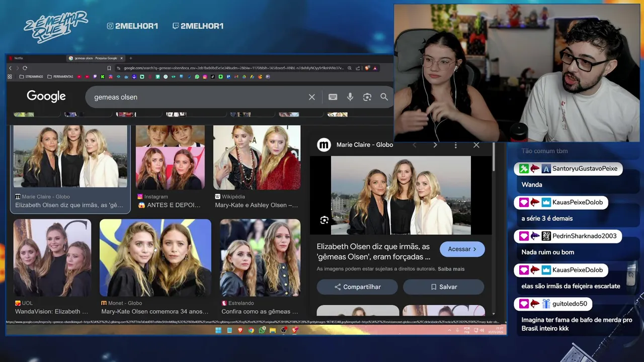Submit the search with the magnifier icon

pos(384,97)
